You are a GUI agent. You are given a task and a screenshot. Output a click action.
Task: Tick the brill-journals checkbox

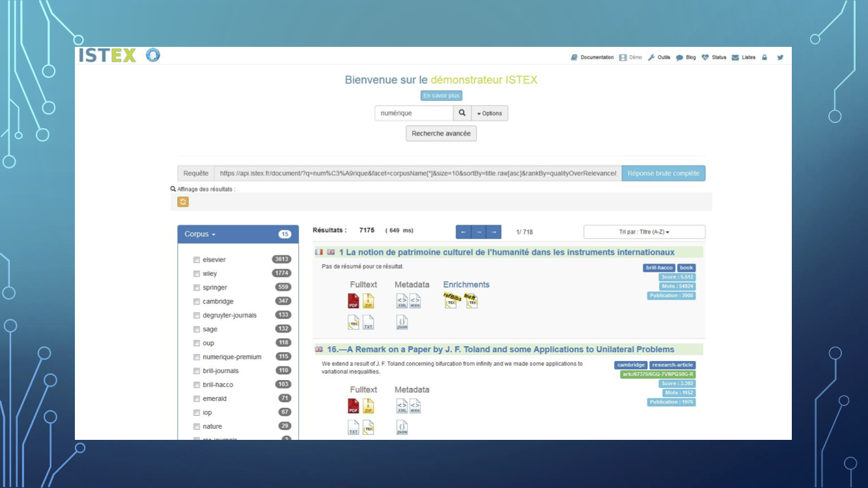[197, 371]
